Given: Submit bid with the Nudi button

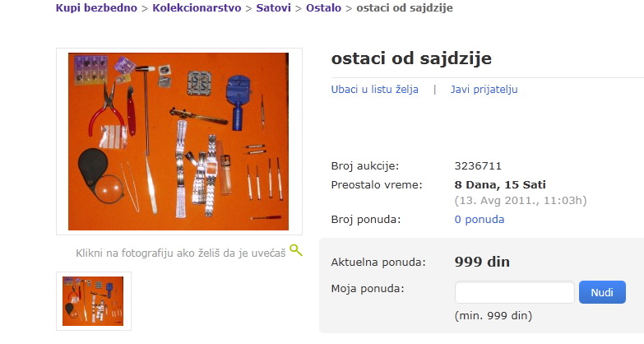Looking at the screenshot, I should [602, 292].
